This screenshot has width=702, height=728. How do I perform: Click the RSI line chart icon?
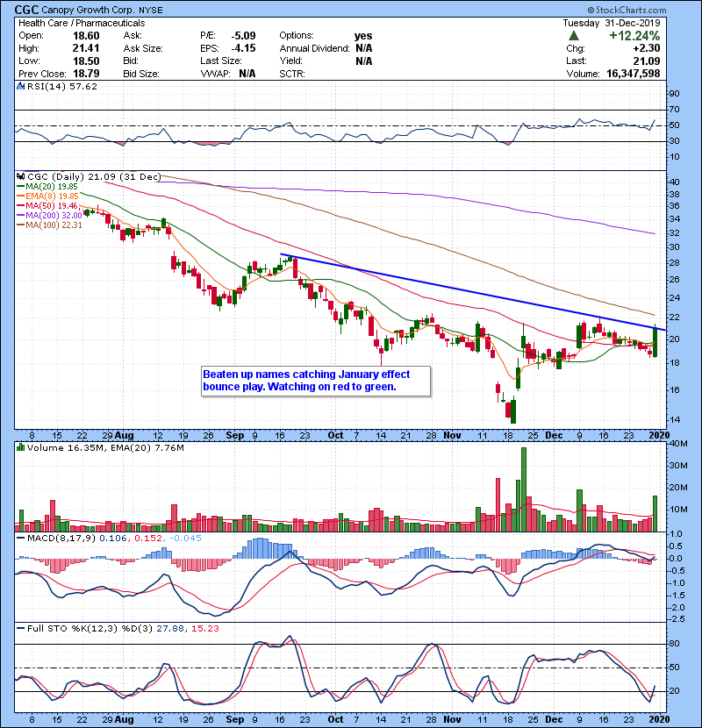[x=20, y=86]
